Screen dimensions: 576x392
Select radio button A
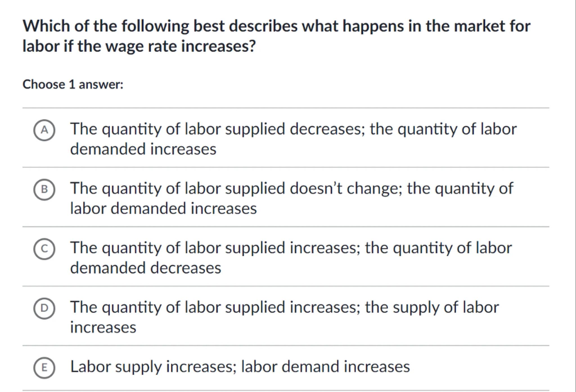[x=44, y=130]
